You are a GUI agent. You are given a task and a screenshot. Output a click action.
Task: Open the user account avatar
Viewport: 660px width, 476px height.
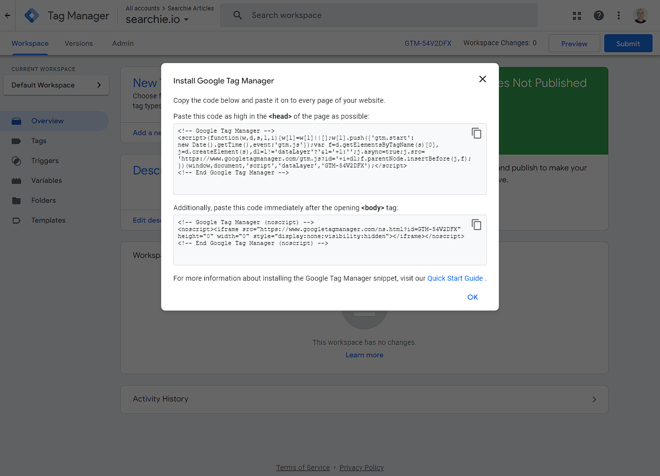pos(640,16)
